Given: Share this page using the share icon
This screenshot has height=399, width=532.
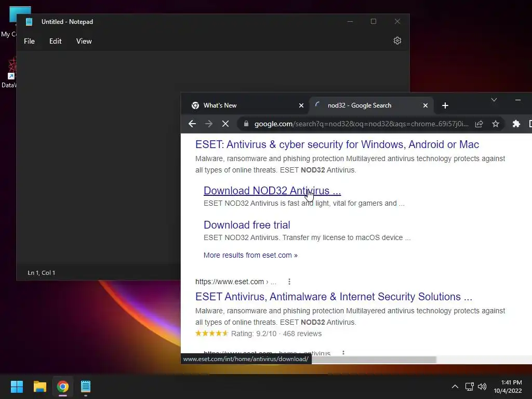Looking at the screenshot, I should tap(478, 124).
